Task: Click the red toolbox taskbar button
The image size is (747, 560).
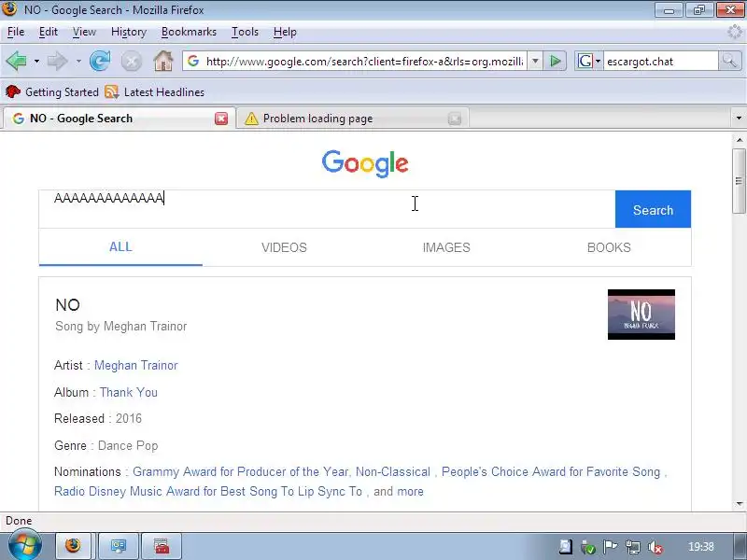Action: (162, 546)
